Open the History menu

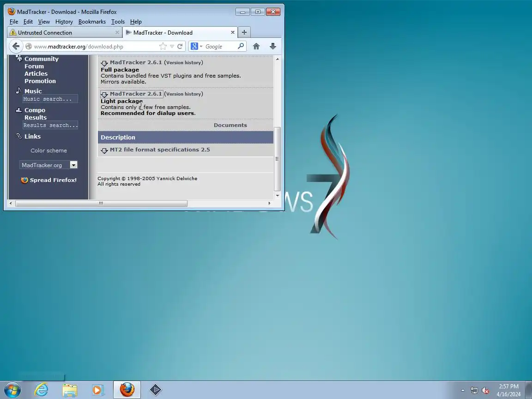pos(64,22)
